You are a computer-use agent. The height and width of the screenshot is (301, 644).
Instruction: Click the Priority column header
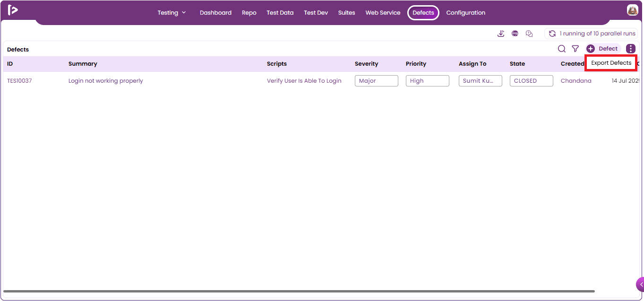coord(416,64)
